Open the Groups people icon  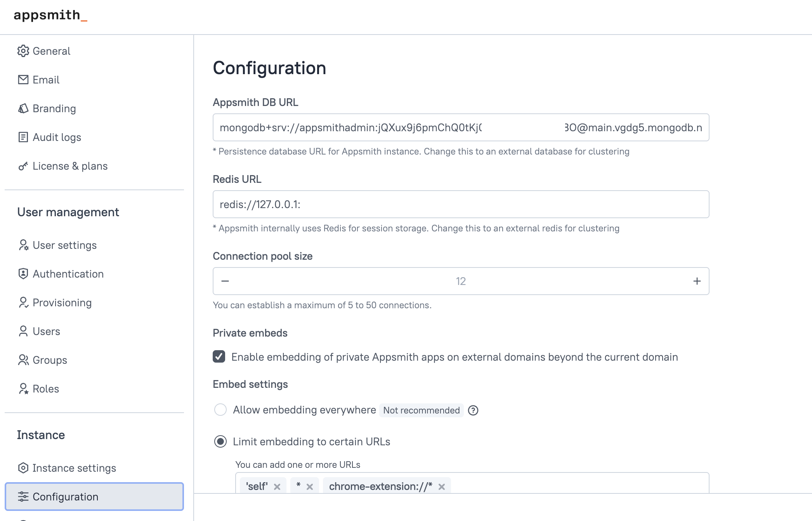(23, 360)
